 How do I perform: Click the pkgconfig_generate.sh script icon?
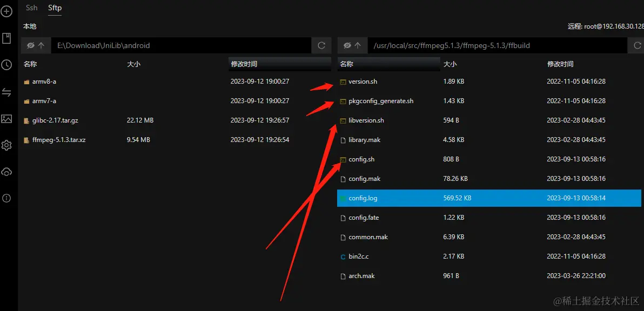point(343,101)
